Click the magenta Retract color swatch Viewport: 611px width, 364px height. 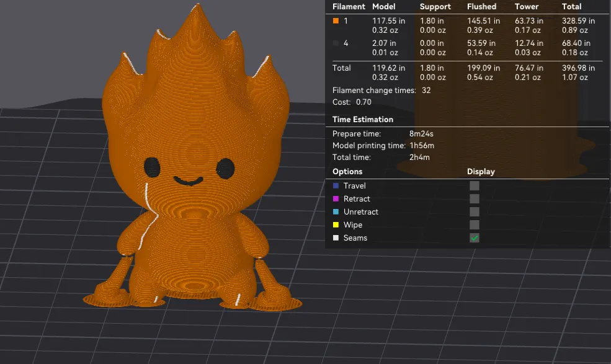coord(336,199)
